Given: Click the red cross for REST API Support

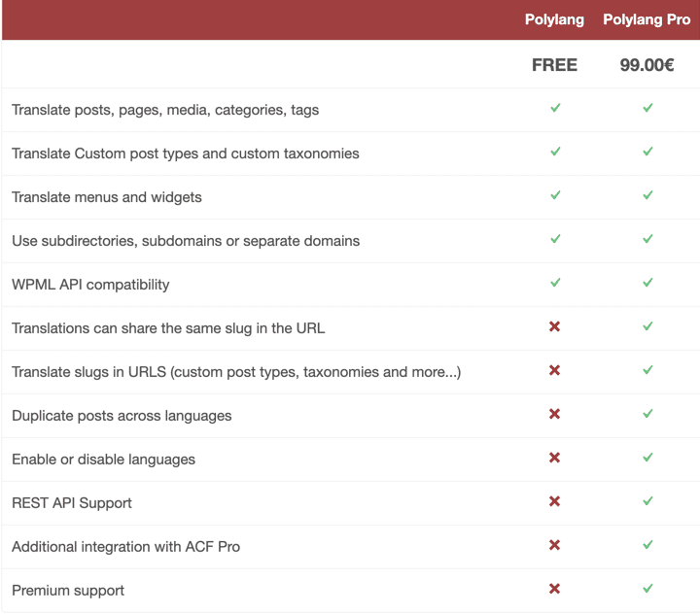Looking at the screenshot, I should tap(555, 501).
